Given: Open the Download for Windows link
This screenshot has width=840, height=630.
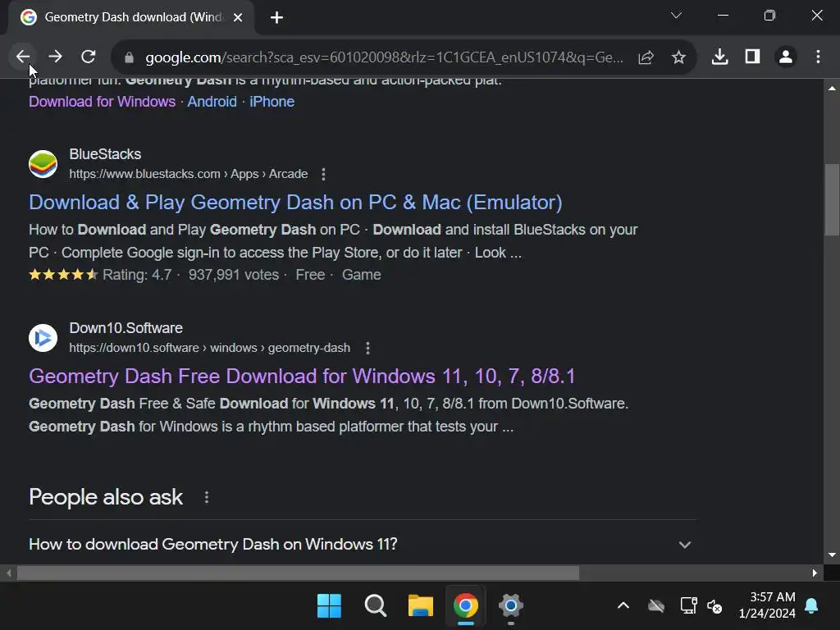Looking at the screenshot, I should pyautogui.click(x=103, y=102).
